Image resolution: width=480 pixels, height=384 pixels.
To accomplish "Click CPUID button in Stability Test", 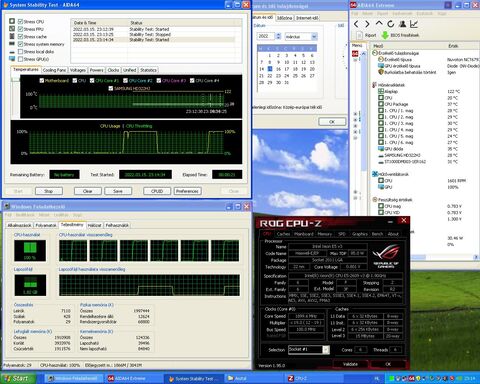I will [157, 191].
